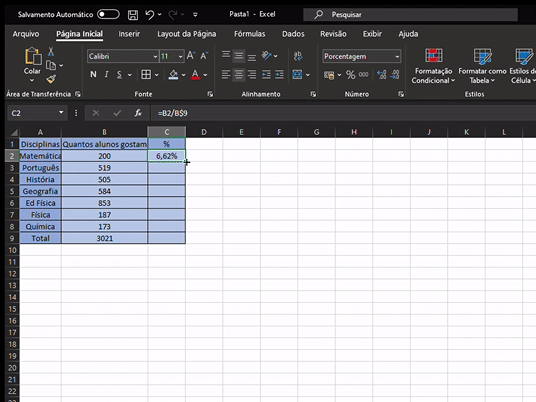Open the font color dropdown arrow
The image size is (536, 402).
[x=205, y=75]
